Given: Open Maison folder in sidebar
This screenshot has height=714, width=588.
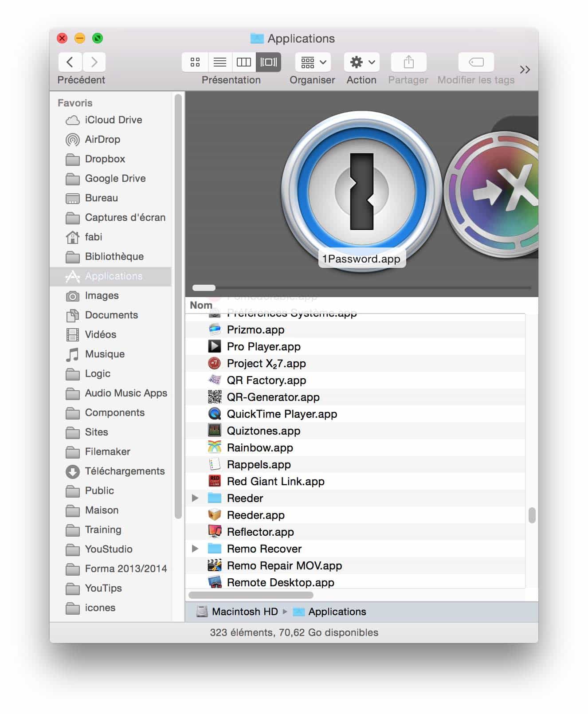Looking at the screenshot, I should click(x=111, y=510).
